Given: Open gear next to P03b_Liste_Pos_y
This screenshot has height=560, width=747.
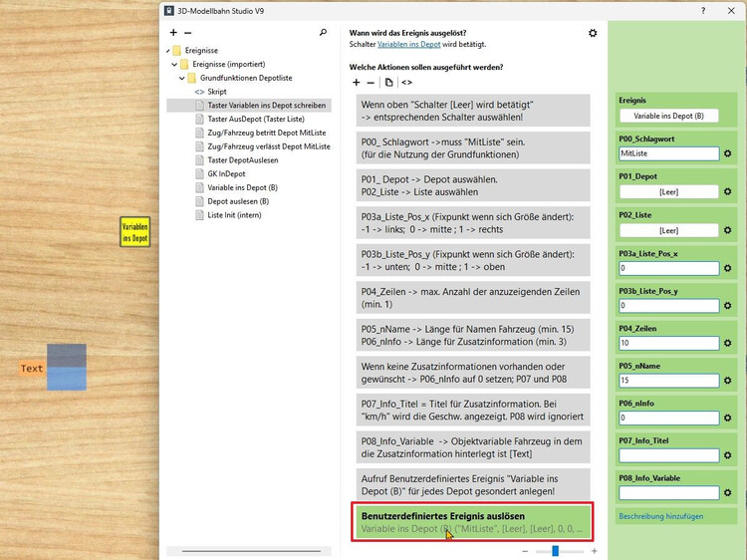Looking at the screenshot, I should 727,306.
